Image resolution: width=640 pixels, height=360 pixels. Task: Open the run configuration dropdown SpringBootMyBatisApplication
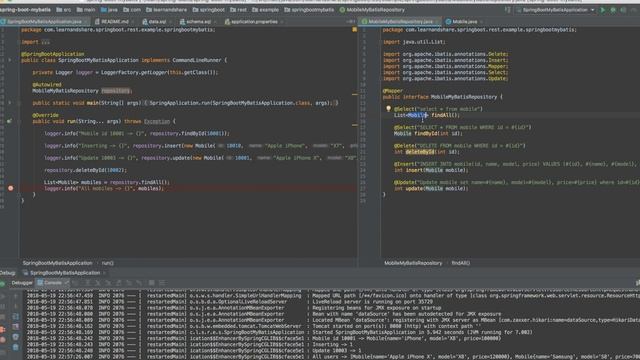coord(555,10)
